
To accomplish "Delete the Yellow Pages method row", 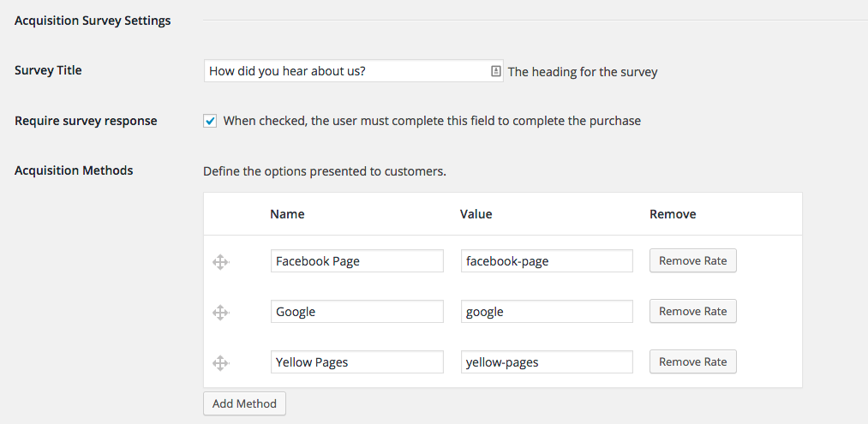I will (692, 362).
